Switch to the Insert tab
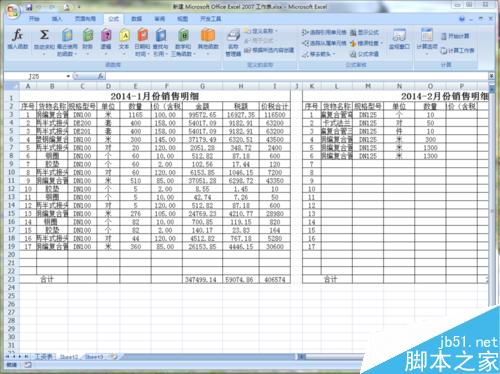This screenshot has width=500, height=374. point(57,19)
